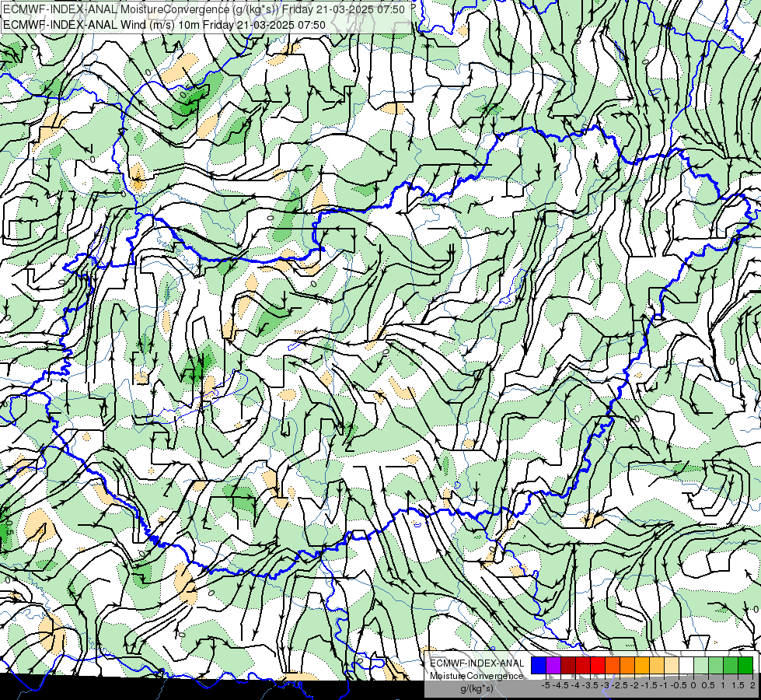Click the 'Wind (m/s) 10m' title line
Image resolution: width=761 pixels, height=700 pixels.
click(x=164, y=25)
